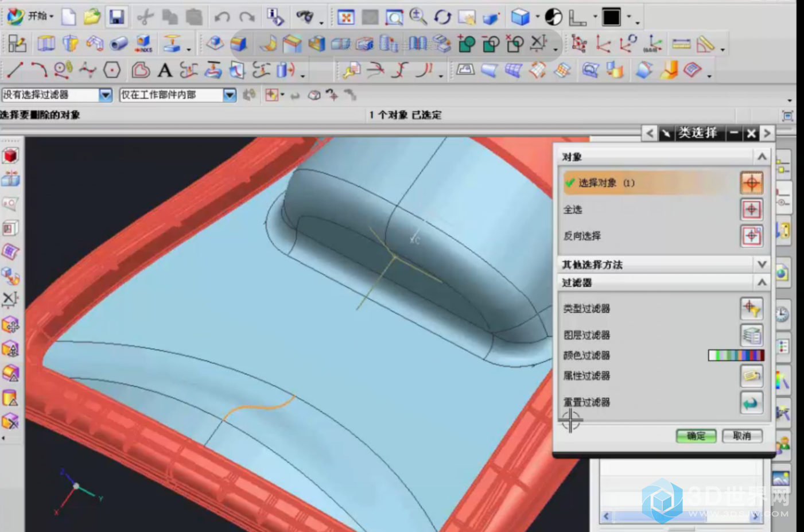
Task: Click the clock history icon in right sidebar
Action: (782, 314)
